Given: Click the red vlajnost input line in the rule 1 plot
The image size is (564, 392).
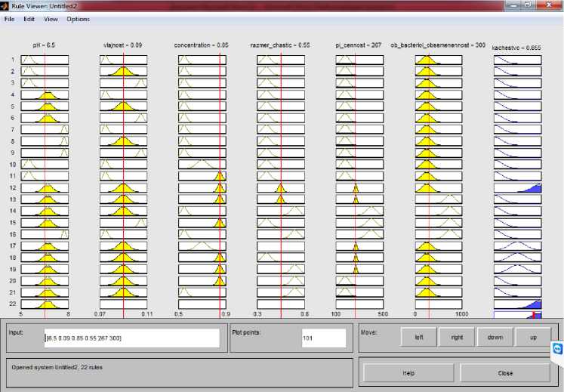Looking at the screenshot, I should pyautogui.click(x=124, y=60).
